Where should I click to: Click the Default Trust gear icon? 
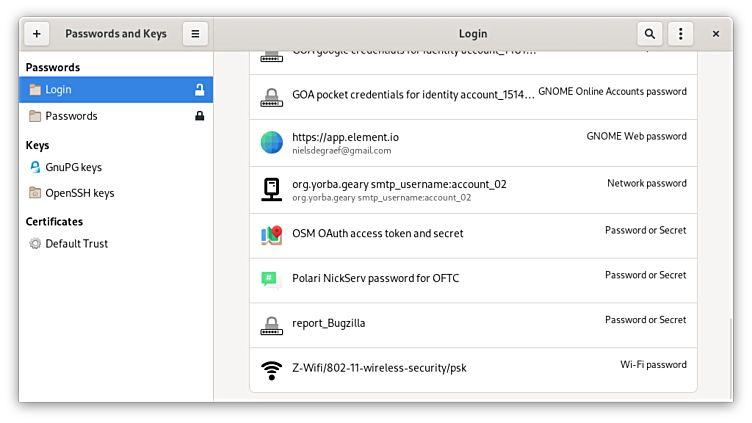(x=35, y=244)
